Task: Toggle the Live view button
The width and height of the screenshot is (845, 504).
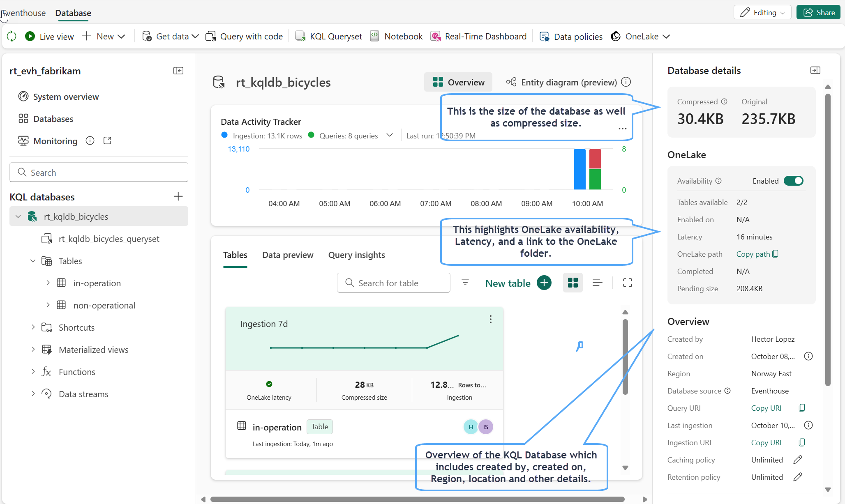Action: pyautogui.click(x=49, y=37)
